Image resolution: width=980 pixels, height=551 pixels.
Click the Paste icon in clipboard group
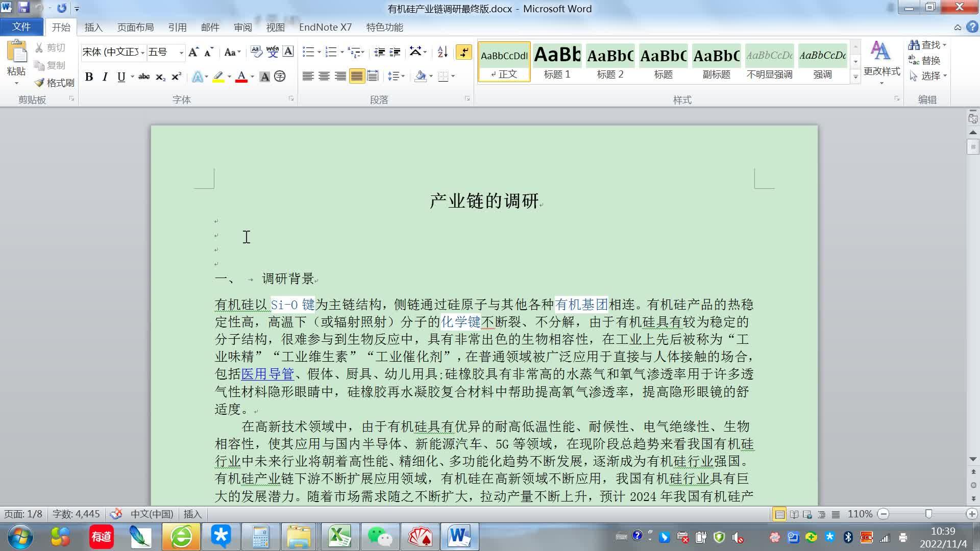[x=16, y=53]
